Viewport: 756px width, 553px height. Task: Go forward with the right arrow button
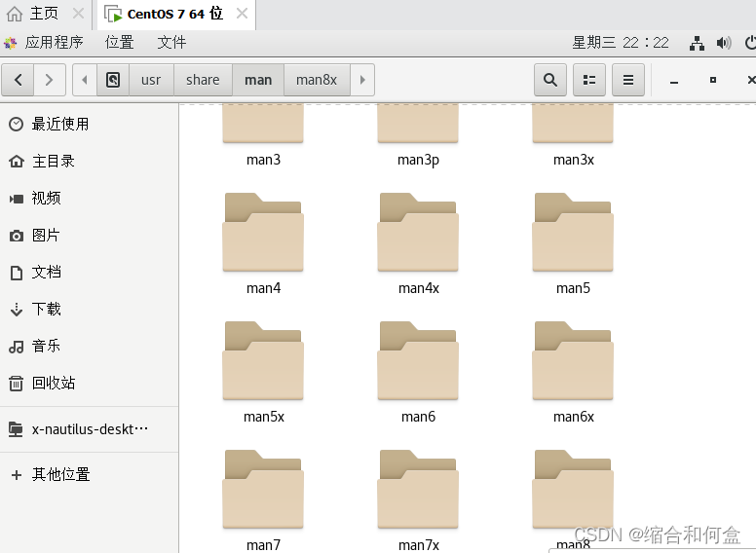point(49,80)
